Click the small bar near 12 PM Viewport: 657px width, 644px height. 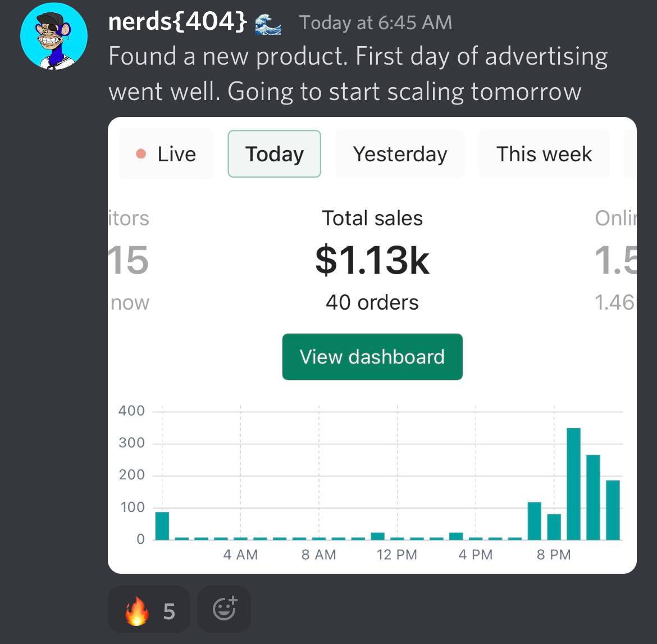point(378,536)
